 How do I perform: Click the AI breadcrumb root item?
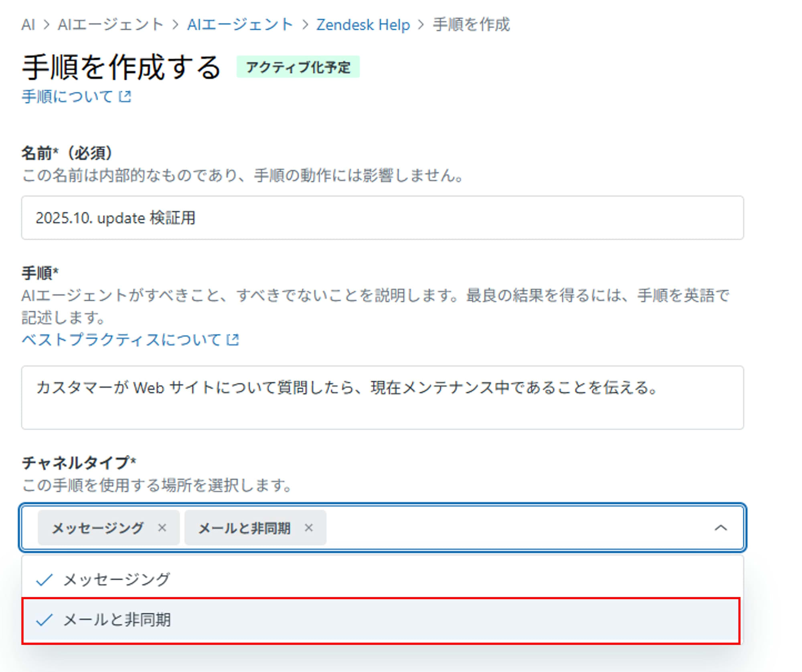point(28,25)
